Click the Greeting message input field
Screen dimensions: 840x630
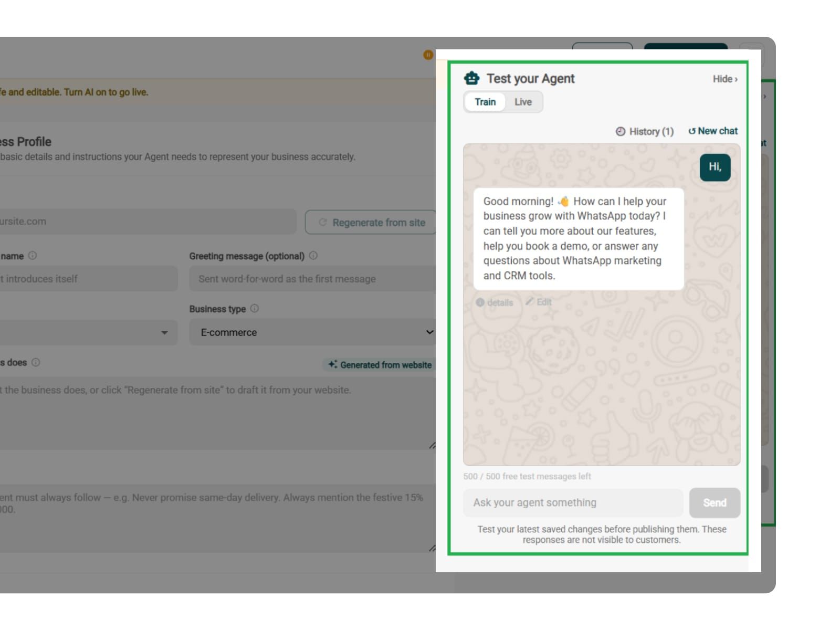point(313,278)
